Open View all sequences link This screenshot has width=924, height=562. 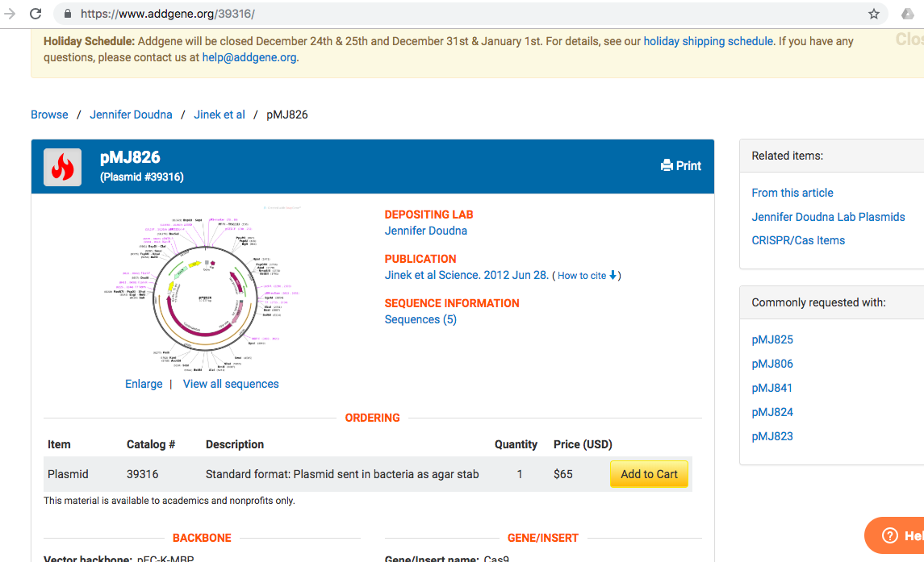point(231,384)
